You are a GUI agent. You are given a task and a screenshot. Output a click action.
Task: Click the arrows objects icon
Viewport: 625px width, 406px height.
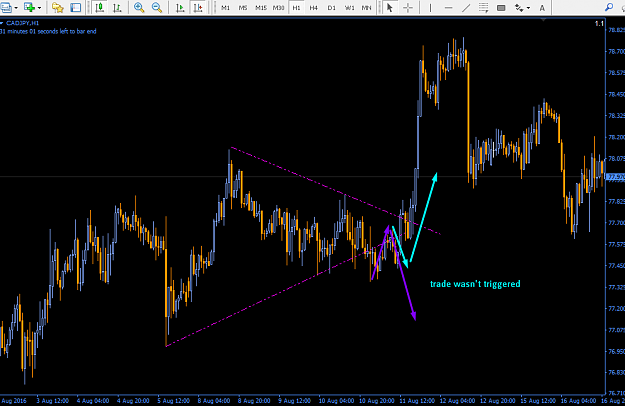coord(519,8)
